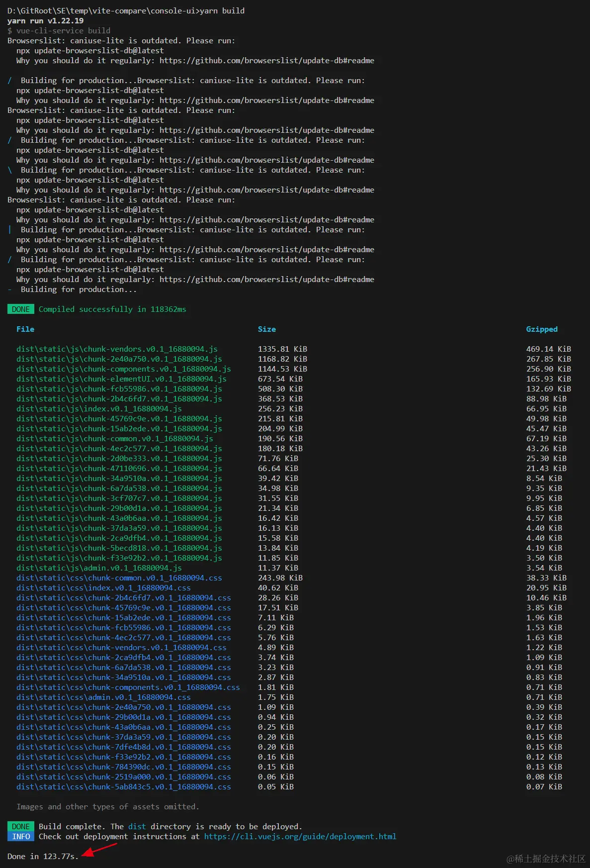The image size is (590, 868).
Task: Click the 243.98 KiB size value
Action: tap(280, 578)
